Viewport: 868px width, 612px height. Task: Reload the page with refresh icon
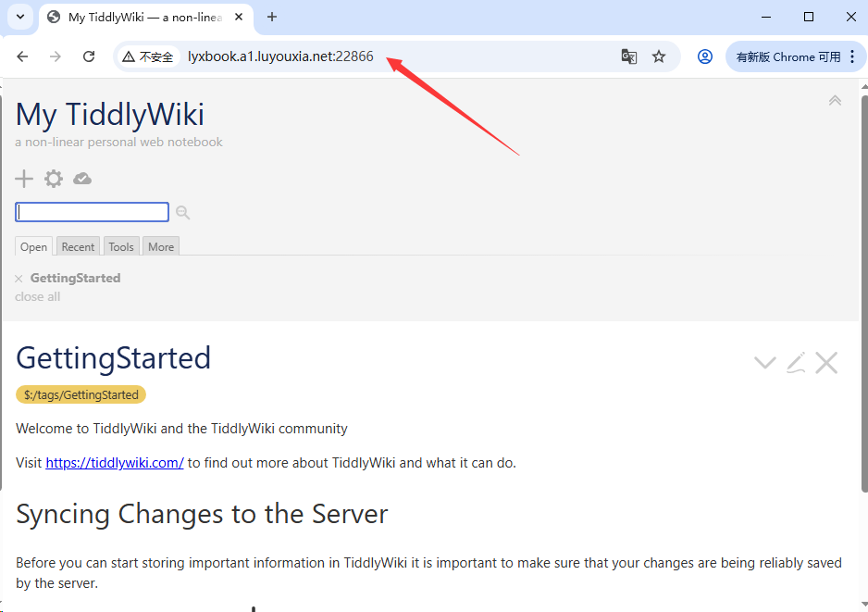point(89,56)
